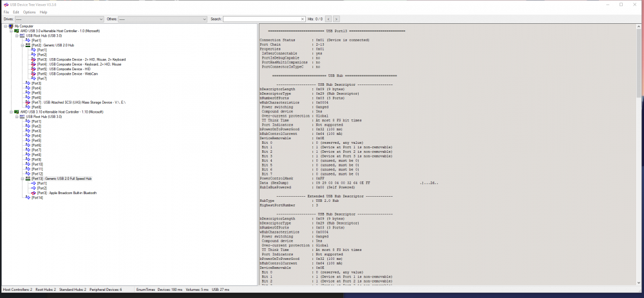Screen dimensions: 644x298
Task: Clear the search box with the X button
Action: (x=303, y=19)
